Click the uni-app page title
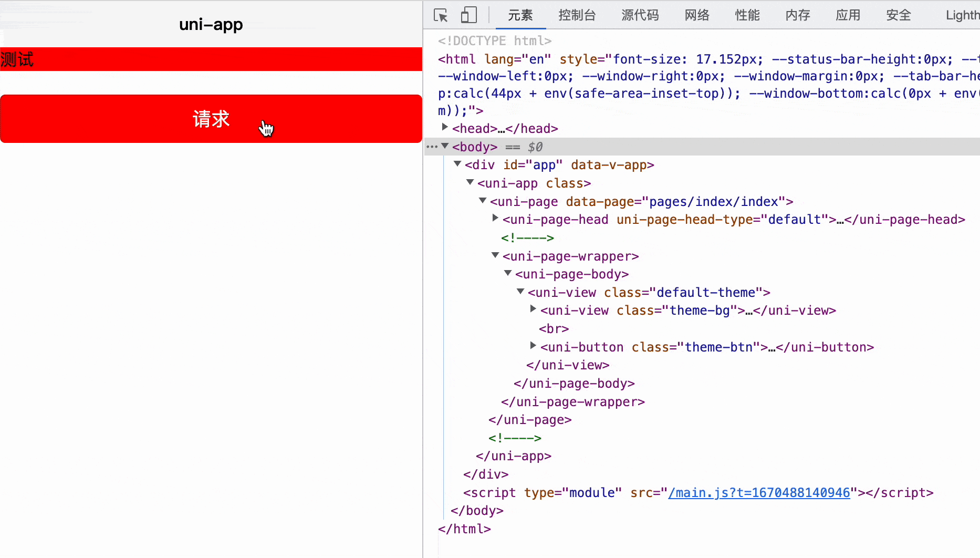This screenshot has height=558, width=980. click(211, 24)
